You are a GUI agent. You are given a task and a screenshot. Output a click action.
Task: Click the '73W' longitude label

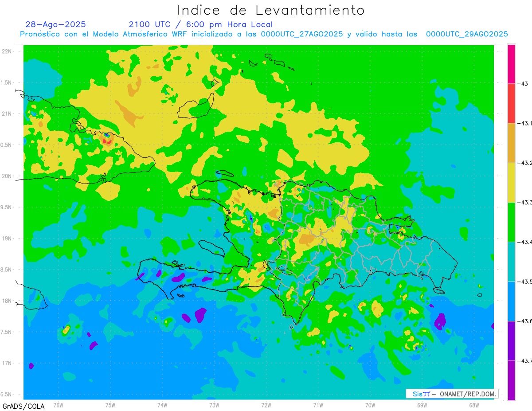214,404
